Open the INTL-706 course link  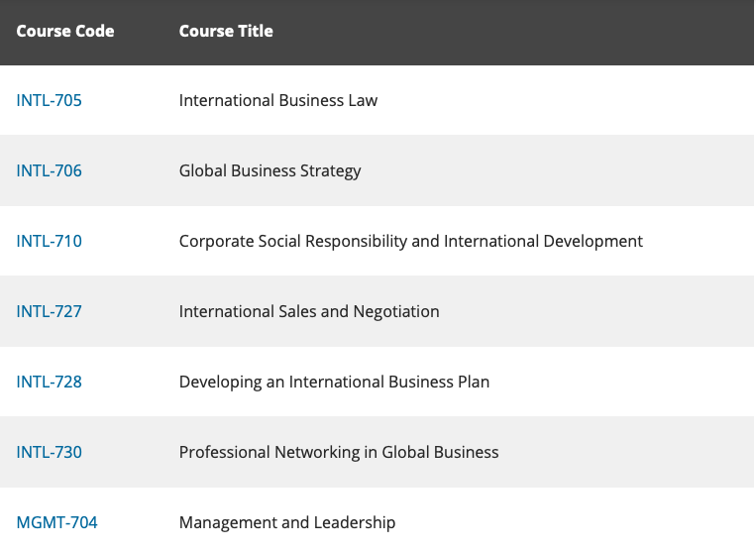pos(49,170)
